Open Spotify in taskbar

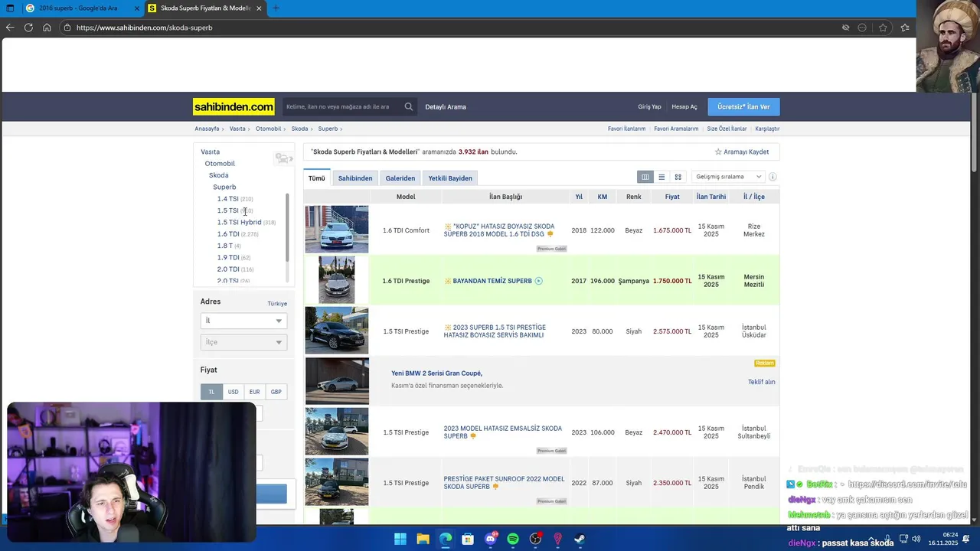coord(513,539)
